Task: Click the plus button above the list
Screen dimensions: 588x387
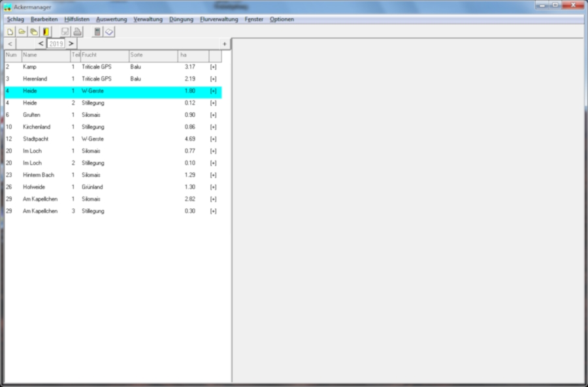Action: (x=224, y=44)
